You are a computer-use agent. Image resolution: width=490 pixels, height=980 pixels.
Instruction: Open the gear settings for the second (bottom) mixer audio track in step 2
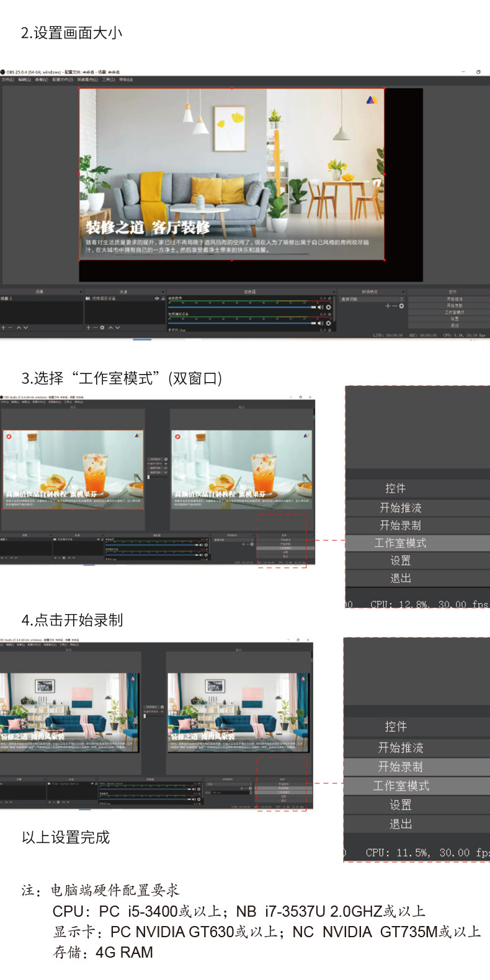(328, 323)
